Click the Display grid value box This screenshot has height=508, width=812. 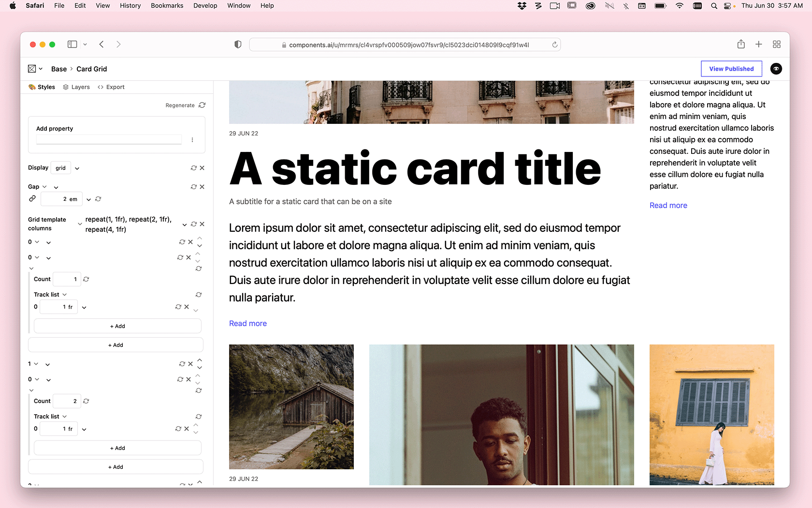pyautogui.click(x=61, y=168)
